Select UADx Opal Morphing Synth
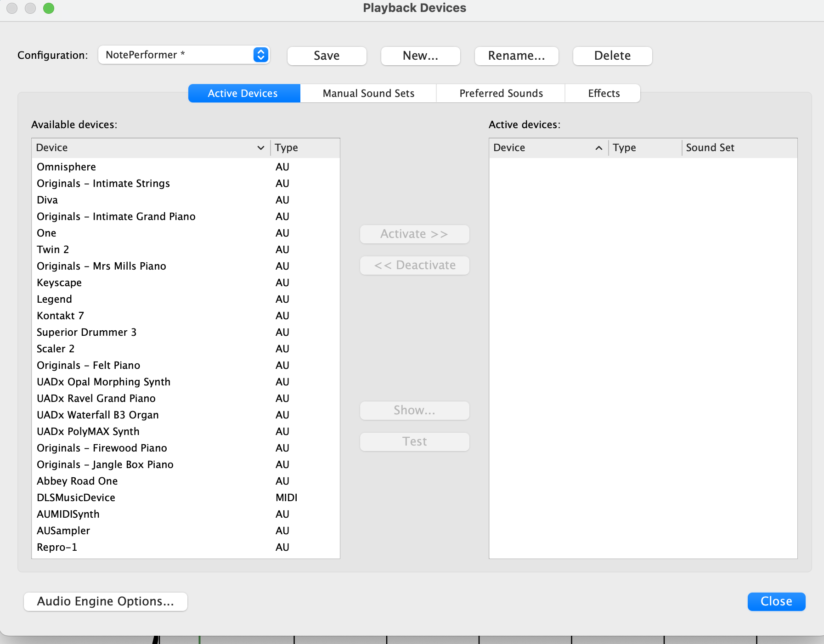This screenshot has width=824, height=644. pyautogui.click(x=186, y=382)
